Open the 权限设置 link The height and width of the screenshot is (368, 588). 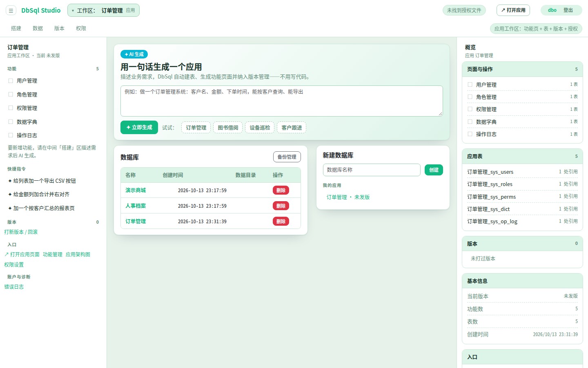[x=14, y=265]
